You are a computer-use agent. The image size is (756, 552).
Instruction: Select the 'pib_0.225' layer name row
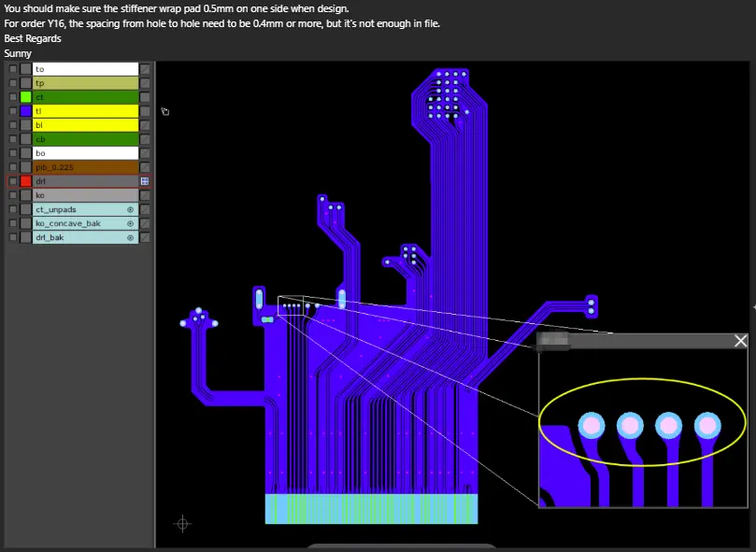click(85, 167)
